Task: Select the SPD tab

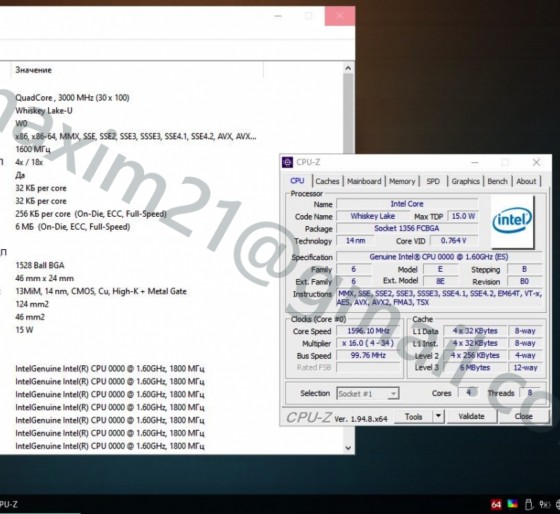Action: (x=433, y=181)
